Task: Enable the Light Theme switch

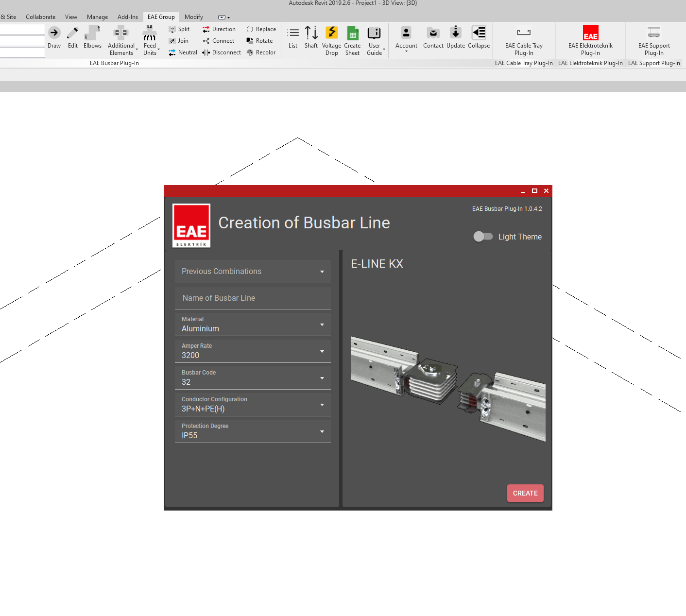Action: tap(483, 237)
